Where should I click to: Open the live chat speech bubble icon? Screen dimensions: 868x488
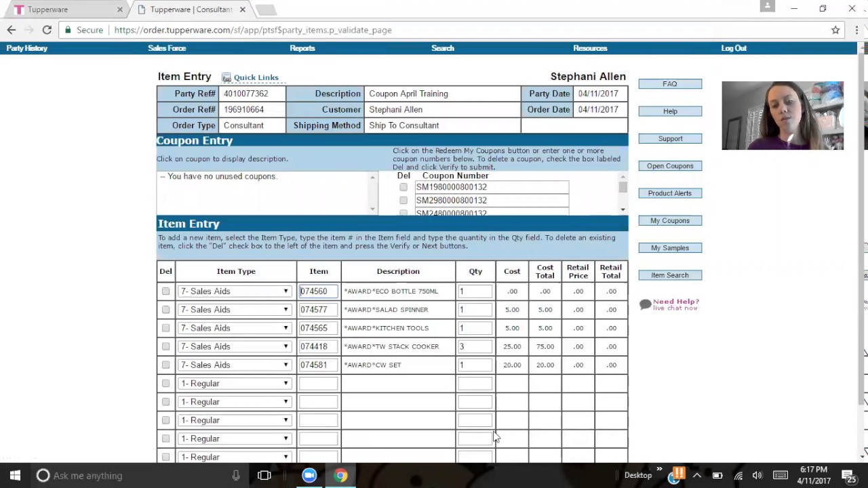point(645,305)
